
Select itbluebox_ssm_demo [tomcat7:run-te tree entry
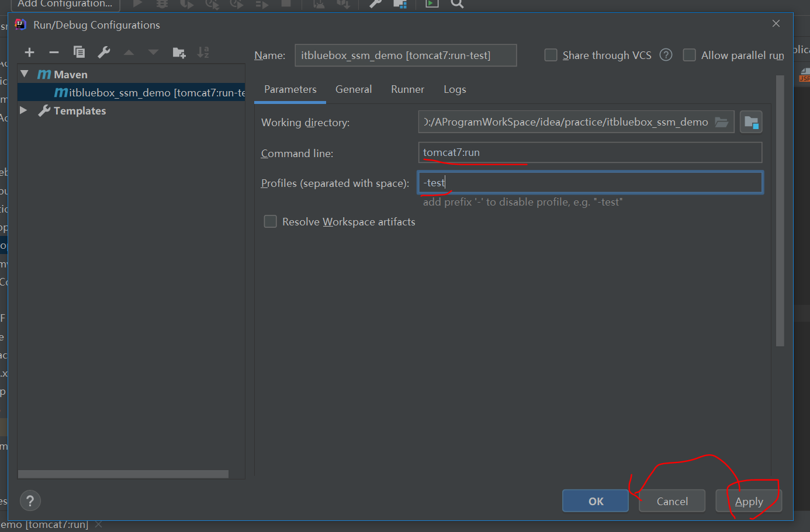[131, 92]
